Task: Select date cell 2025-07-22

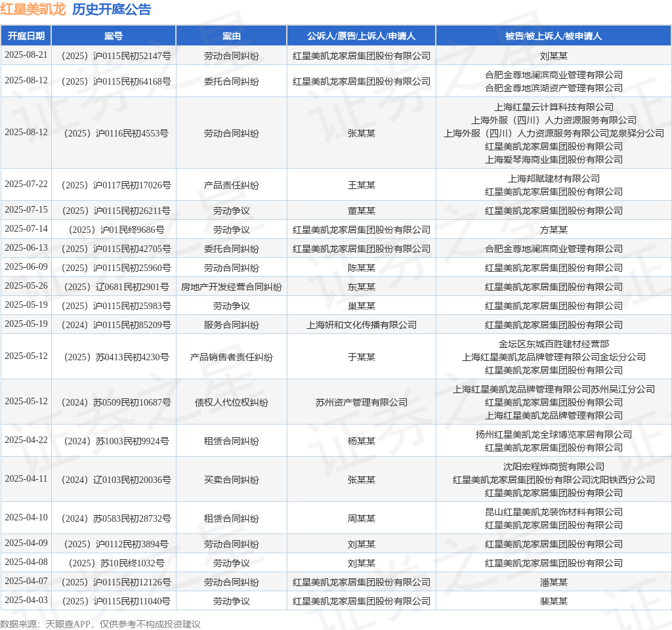Action: click(26, 184)
